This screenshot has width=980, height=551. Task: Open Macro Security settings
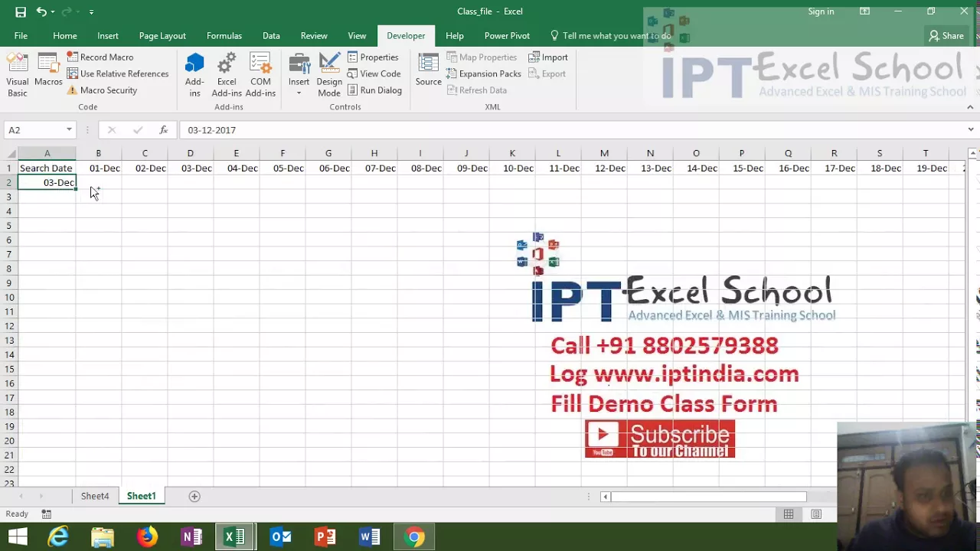coord(102,90)
